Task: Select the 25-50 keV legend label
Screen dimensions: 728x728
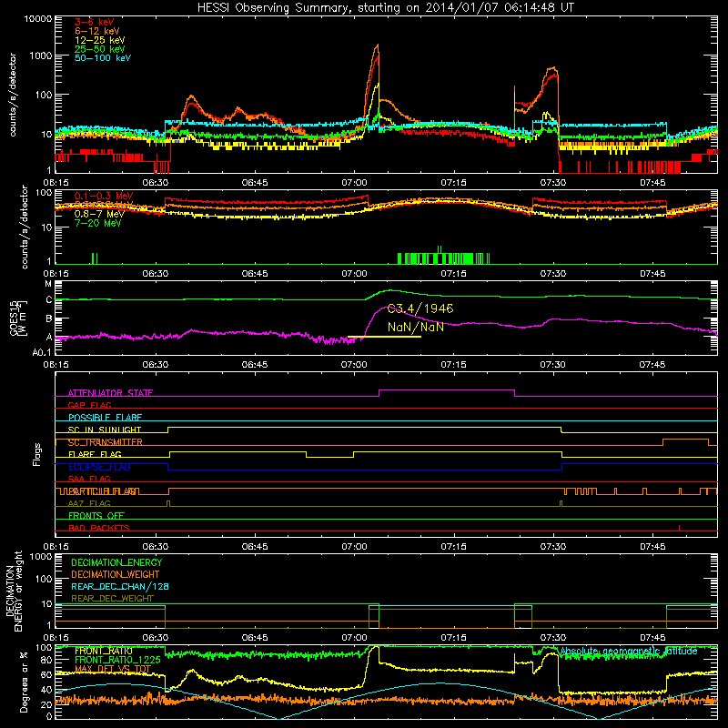Action: (x=100, y=49)
